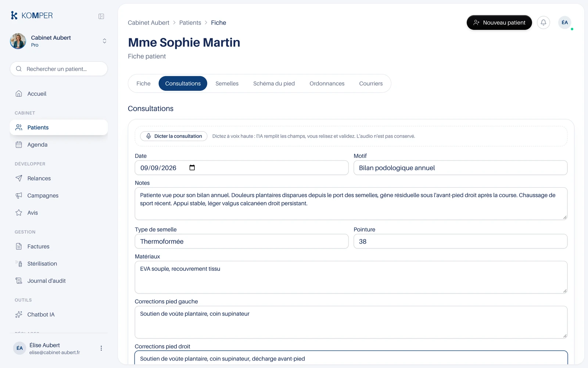This screenshot has height=368, width=588.
Task: Click the Matériaux text area
Action: [x=351, y=277]
